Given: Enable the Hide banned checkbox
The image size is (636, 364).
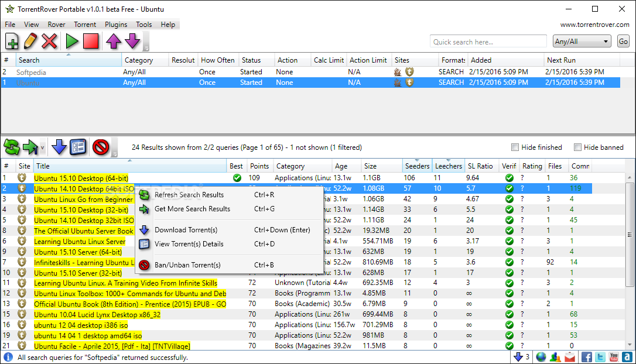Looking at the screenshot, I should [577, 147].
